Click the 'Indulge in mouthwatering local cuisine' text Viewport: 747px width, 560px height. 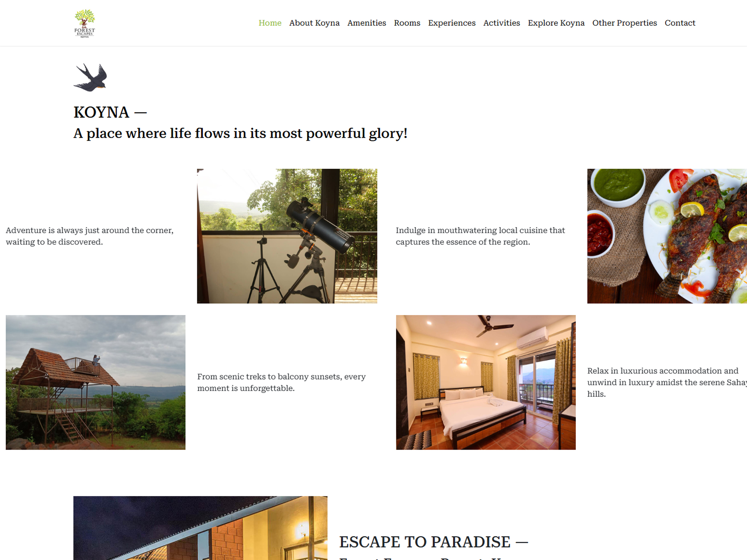[x=480, y=236]
